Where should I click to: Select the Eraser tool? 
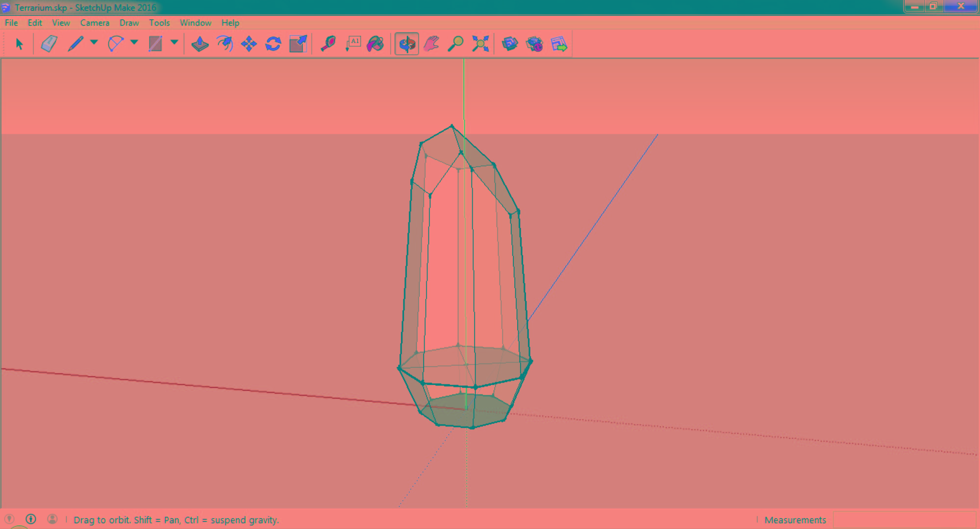pyautogui.click(x=49, y=44)
